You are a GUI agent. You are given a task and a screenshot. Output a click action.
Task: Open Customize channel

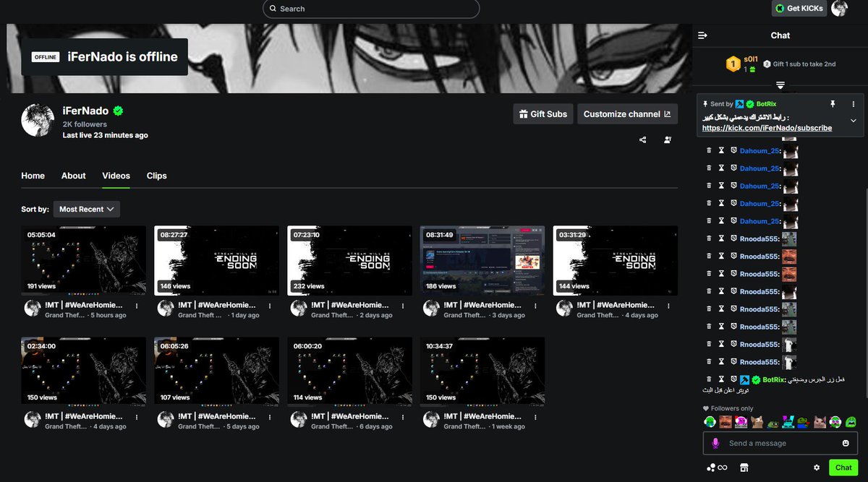[627, 114]
